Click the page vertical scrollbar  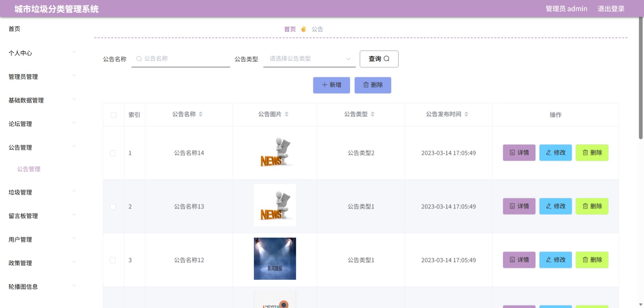tap(640, 78)
